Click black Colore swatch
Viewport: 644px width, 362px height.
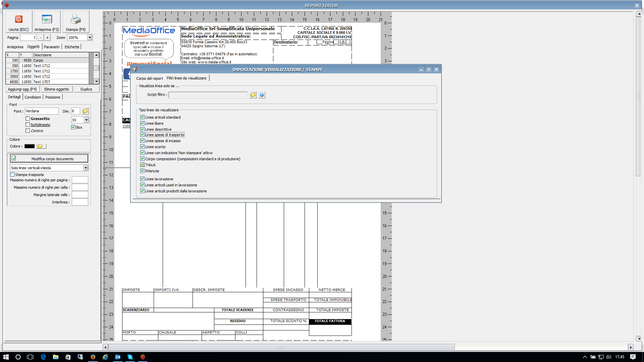[x=30, y=146]
